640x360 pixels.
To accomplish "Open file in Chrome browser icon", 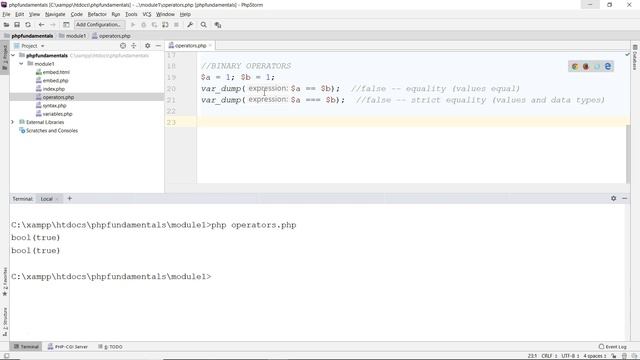I will (x=575, y=67).
